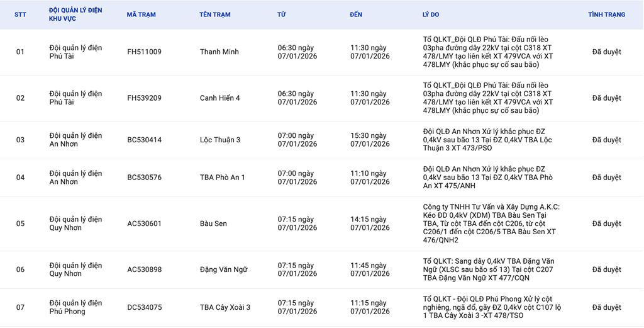
Task: Click the STT column header
Action: [x=20, y=14]
